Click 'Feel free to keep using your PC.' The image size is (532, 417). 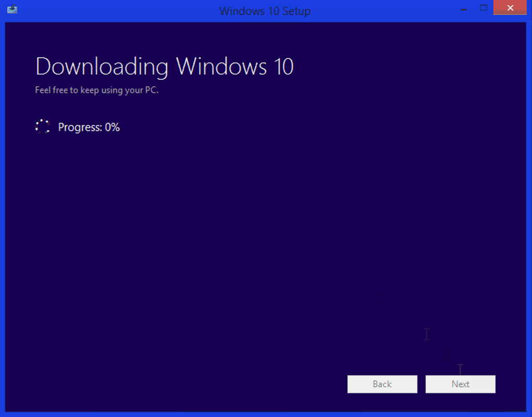[x=96, y=90]
